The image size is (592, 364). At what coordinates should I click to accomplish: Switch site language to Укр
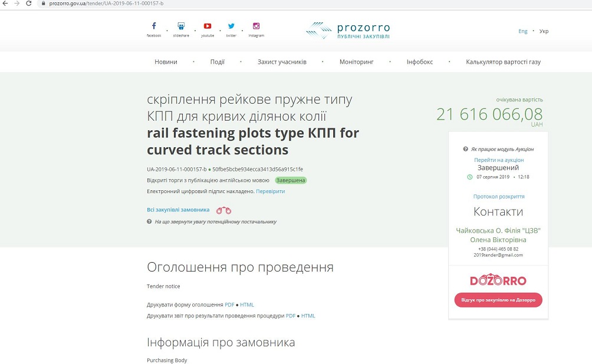pyautogui.click(x=544, y=31)
